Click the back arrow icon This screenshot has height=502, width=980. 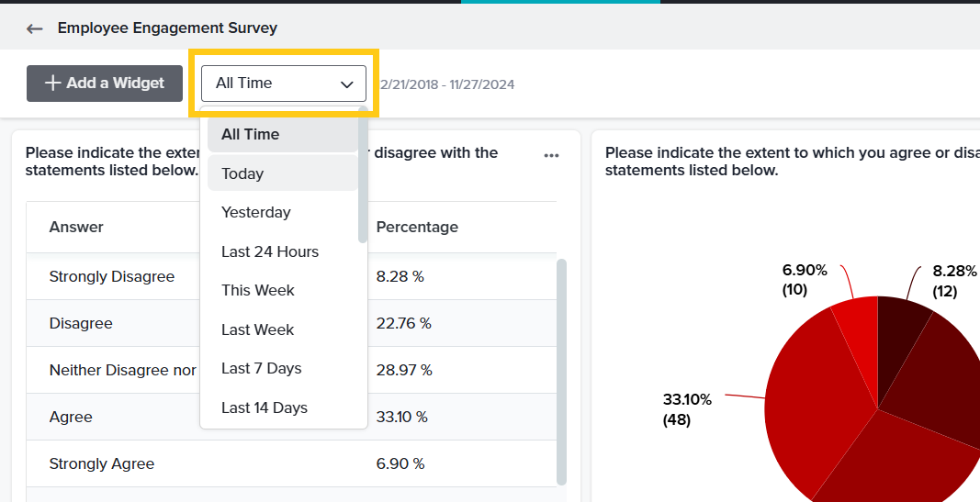click(35, 28)
